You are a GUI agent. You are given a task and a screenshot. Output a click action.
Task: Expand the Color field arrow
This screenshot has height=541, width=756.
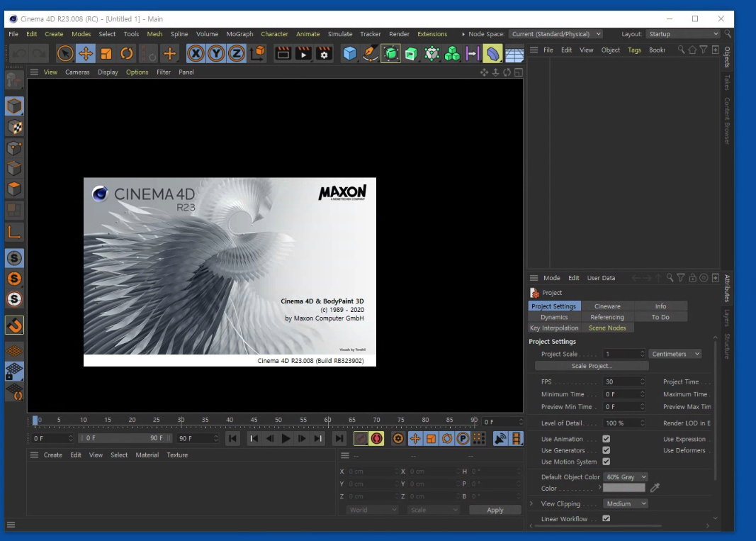pos(600,487)
